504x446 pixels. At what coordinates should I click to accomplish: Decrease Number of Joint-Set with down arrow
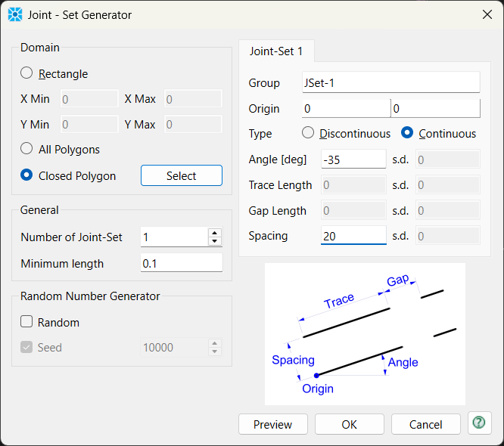click(x=215, y=241)
